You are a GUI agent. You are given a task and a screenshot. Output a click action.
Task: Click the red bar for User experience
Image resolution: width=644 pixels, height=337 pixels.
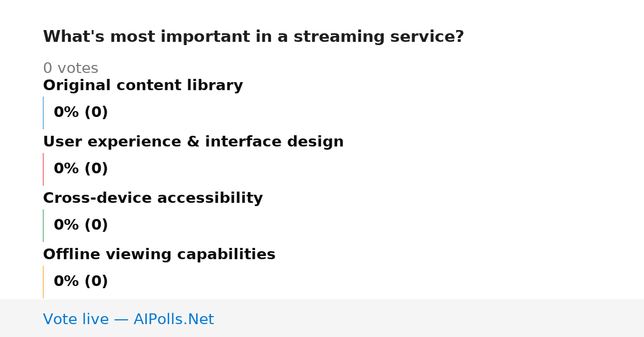pos(43,169)
